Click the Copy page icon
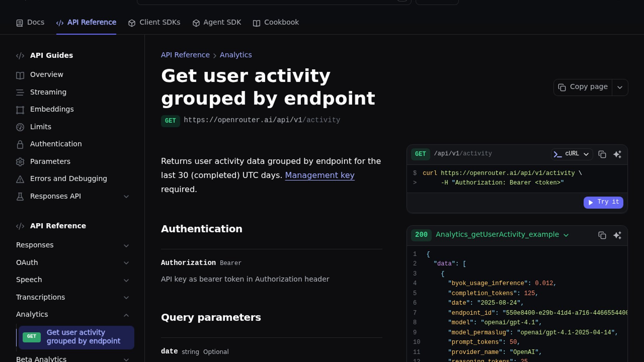Image resolution: width=644 pixels, height=362 pixels. click(x=562, y=87)
